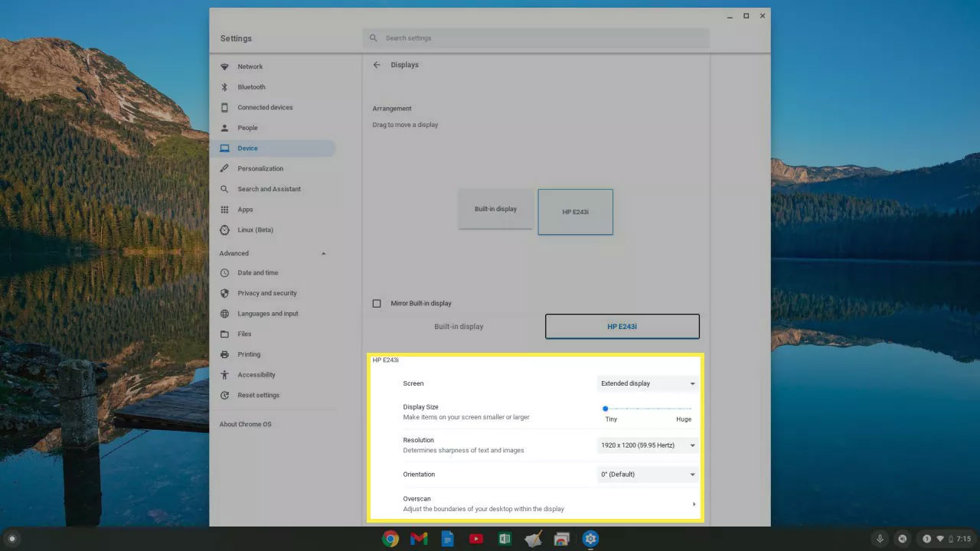
Task: Open Gmail from the shelf
Action: (419, 539)
